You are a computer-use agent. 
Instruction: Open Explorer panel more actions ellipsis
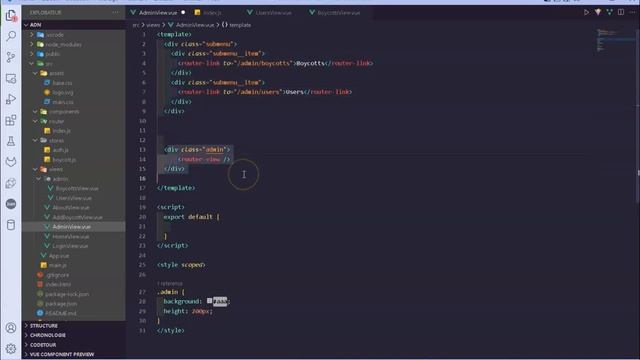[116, 13]
